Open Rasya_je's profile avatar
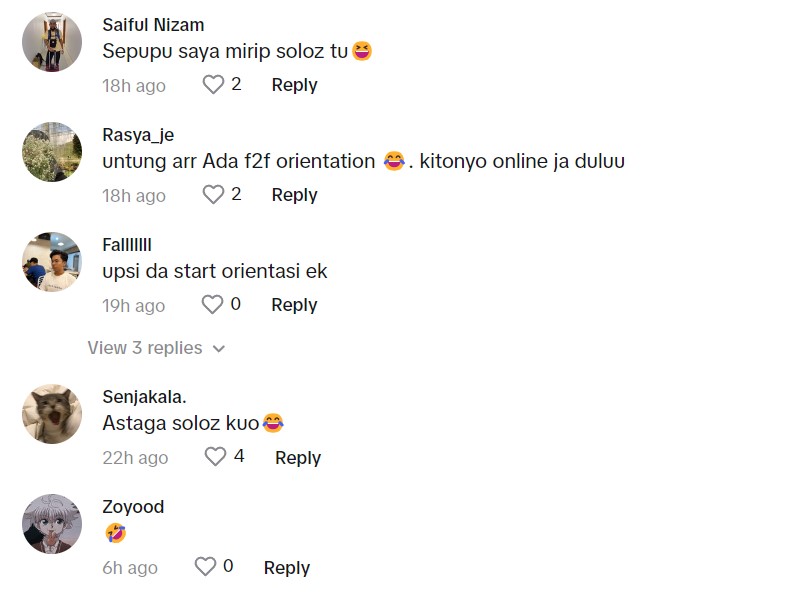 coord(52,152)
